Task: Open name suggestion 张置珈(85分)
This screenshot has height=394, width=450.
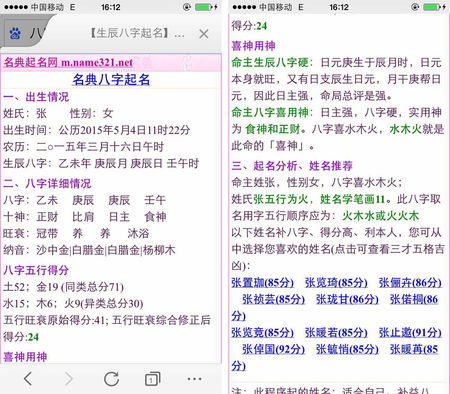Action: (x=262, y=283)
